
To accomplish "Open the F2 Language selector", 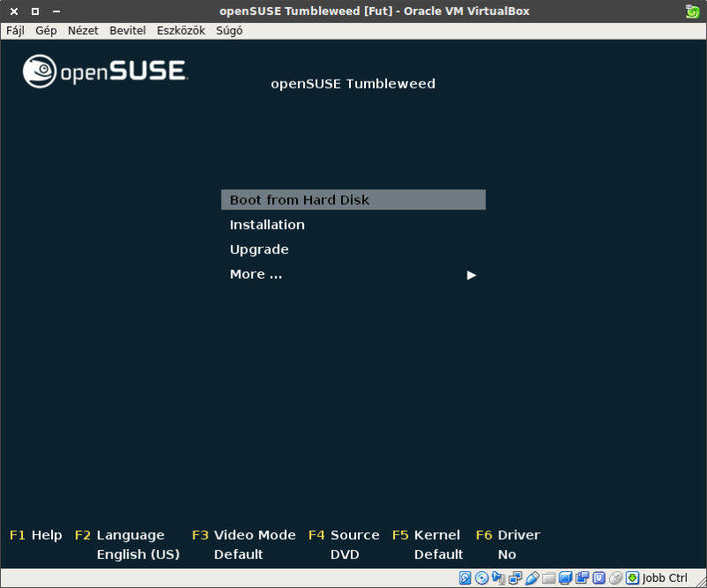I will pyautogui.click(x=119, y=535).
